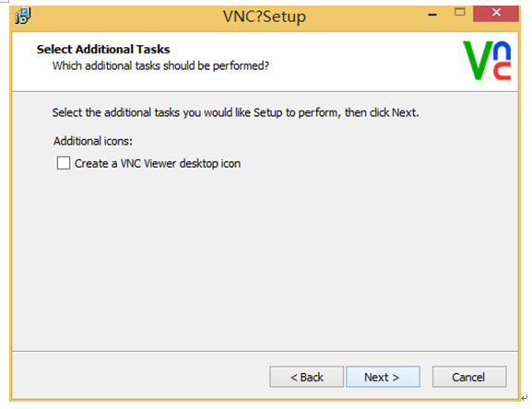Click the 'Select Additional Tasks' heading
Image resolution: width=532 pixels, height=409 pixels.
pos(103,50)
